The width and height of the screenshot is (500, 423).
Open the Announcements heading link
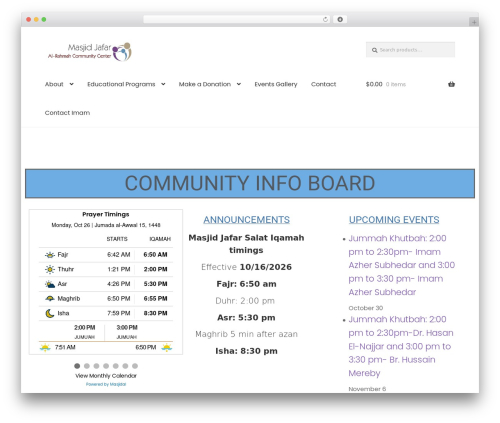(246, 220)
